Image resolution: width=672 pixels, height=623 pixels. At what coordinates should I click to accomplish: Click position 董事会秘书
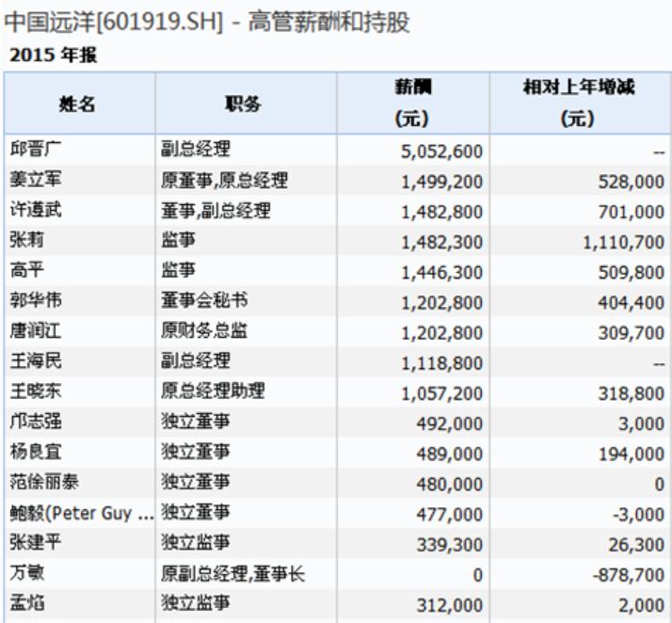pos(204,300)
